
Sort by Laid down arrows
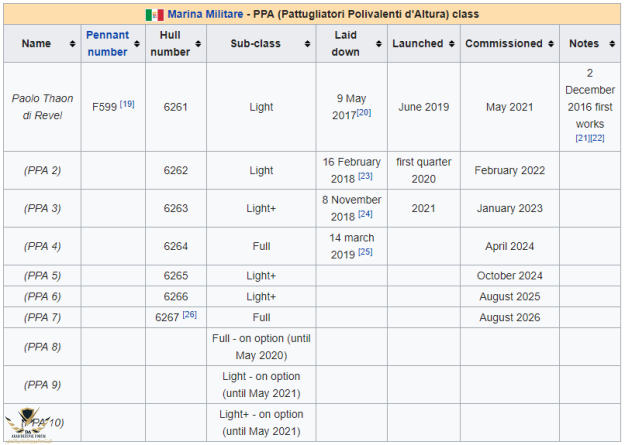pyautogui.click(x=379, y=43)
